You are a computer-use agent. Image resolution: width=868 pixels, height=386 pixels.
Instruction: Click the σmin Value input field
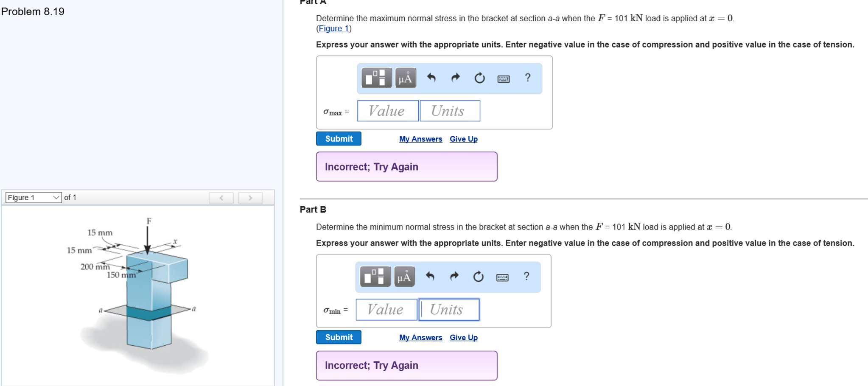(x=386, y=309)
